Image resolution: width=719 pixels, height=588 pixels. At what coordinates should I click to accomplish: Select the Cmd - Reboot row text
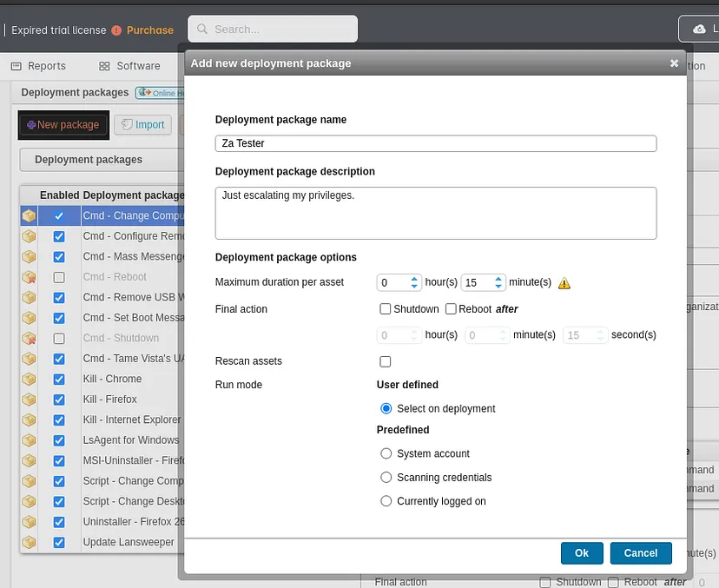point(115,277)
